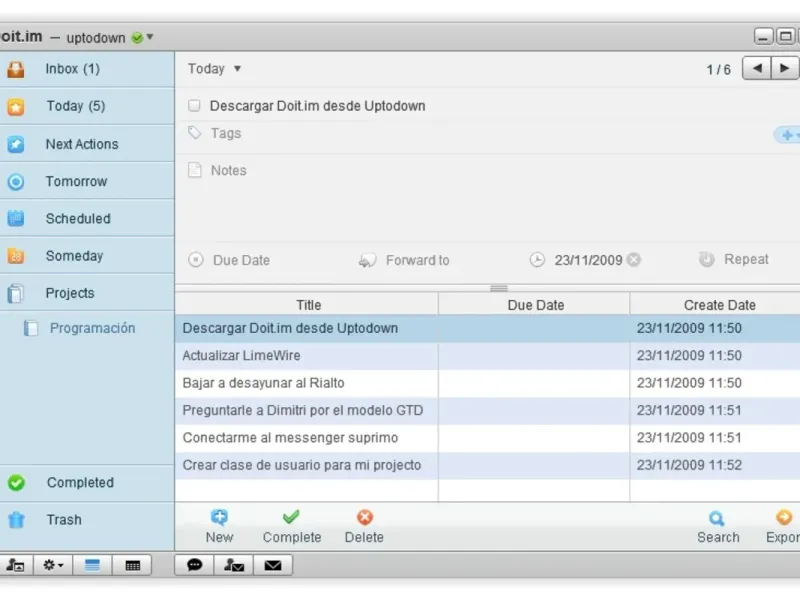Click the clock icon beside the date
The width and height of the screenshot is (800, 600).
point(537,260)
